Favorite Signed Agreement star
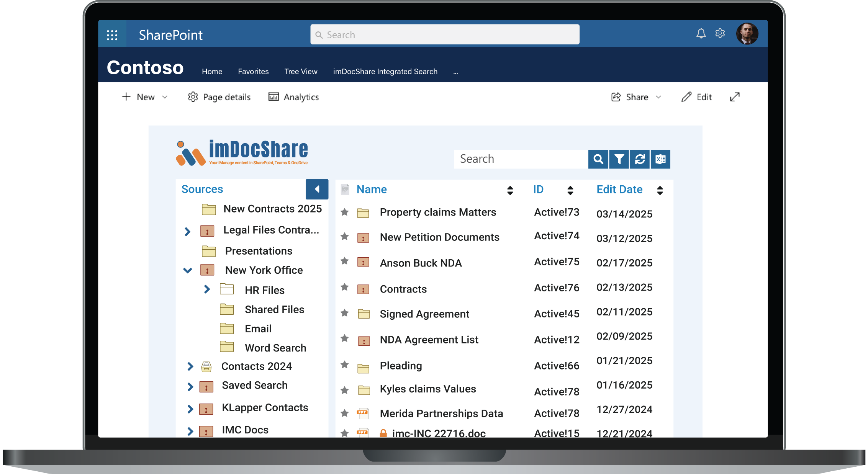The height and width of the screenshot is (474, 868). pos(345,313)
